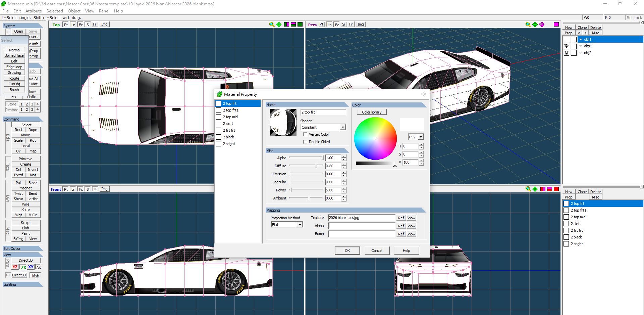Viewport: 644px width, 315px height.
Task: Tick the Double Sided checkbox
Action: pyautogui.click(x=305, y=142)
